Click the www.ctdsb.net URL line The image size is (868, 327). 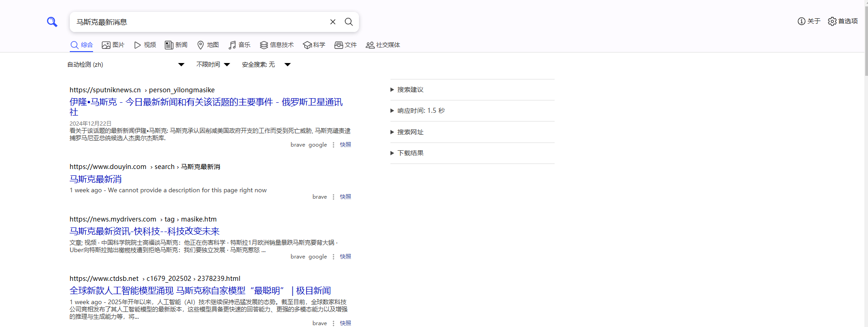(155, 279)
